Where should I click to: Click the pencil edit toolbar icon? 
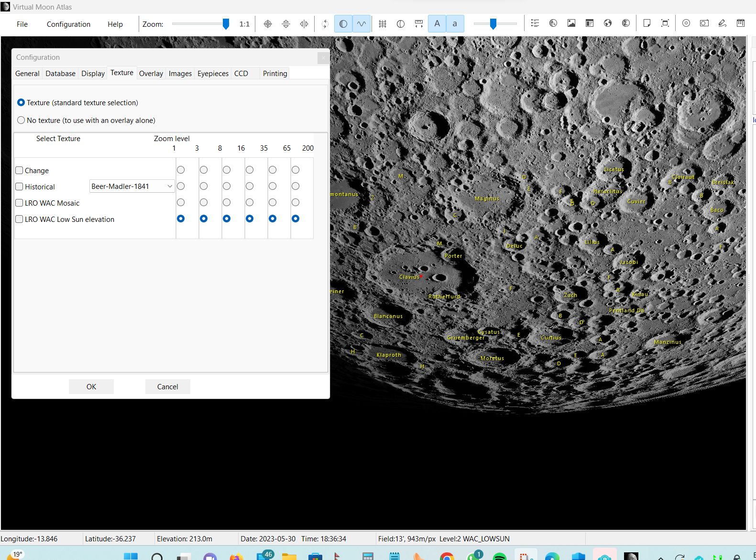click(723, 23)
